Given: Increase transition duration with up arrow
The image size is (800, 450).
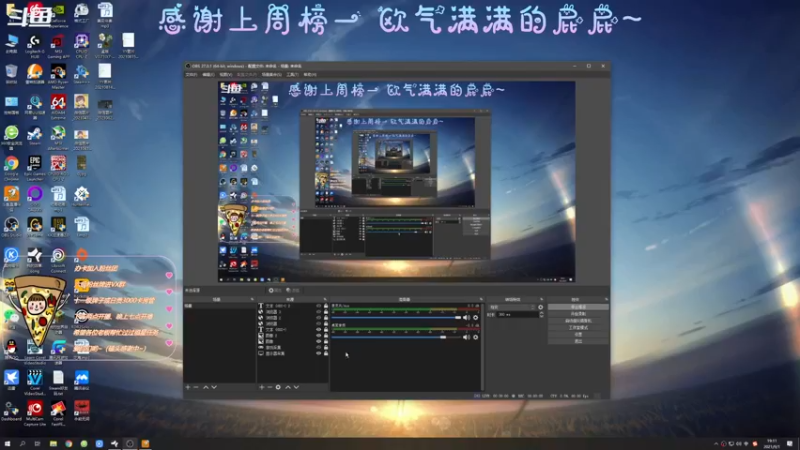Looking at the screenshot, I should coord(541,313).
